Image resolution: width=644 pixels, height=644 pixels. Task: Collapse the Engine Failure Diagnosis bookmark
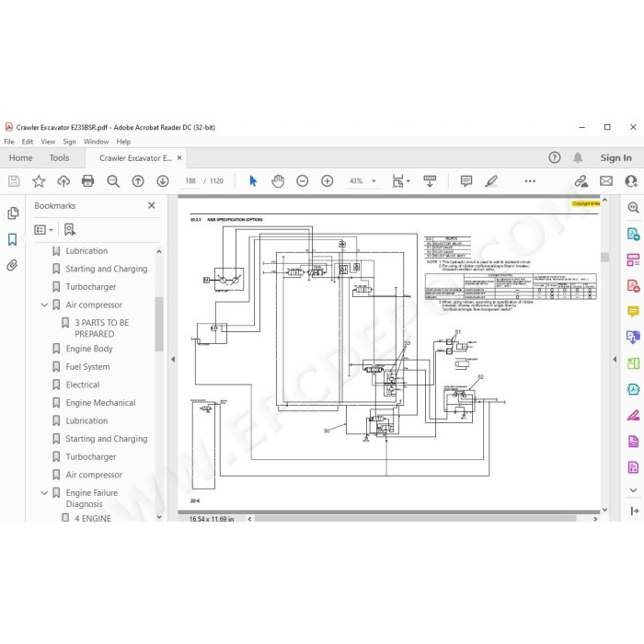[44, 492]
